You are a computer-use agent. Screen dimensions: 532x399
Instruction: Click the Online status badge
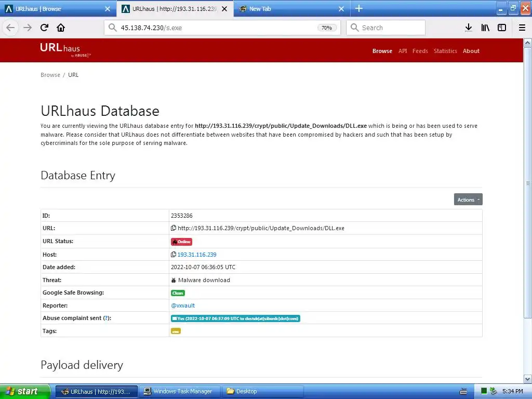(x=181, y=242)
